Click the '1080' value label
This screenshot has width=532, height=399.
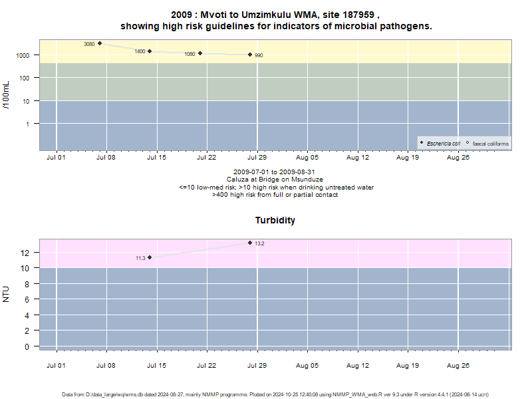coord(190,54)
